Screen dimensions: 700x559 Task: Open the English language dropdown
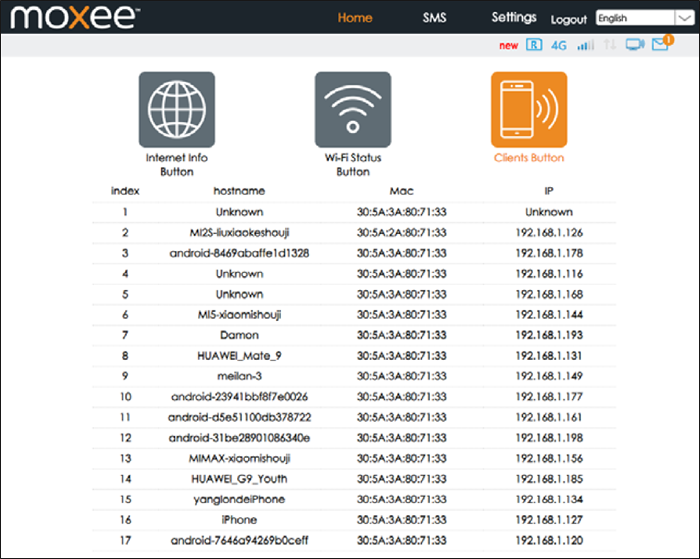[645, 18]
